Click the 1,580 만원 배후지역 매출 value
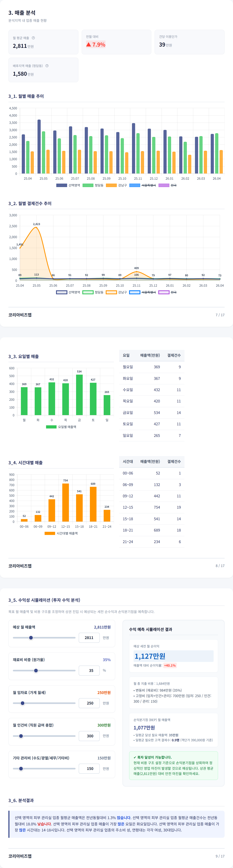Screen dimensions: 233x868 [x=23, y=74]
